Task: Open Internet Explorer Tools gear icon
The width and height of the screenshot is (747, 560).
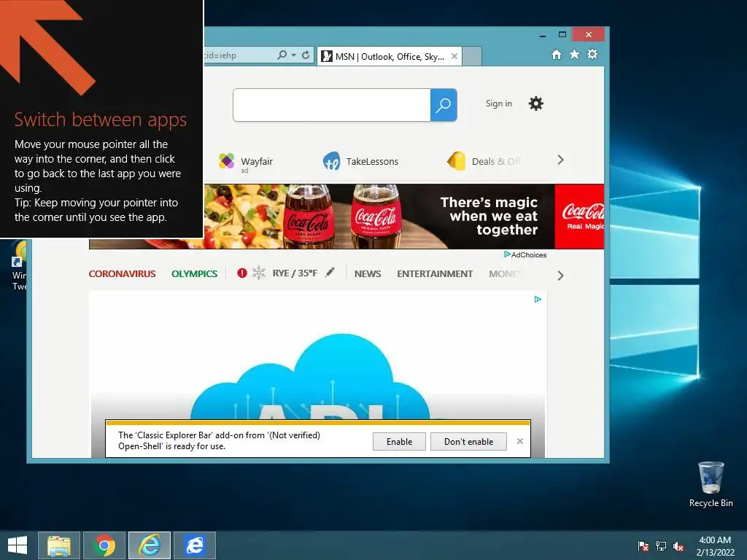Action: (592, 54)
